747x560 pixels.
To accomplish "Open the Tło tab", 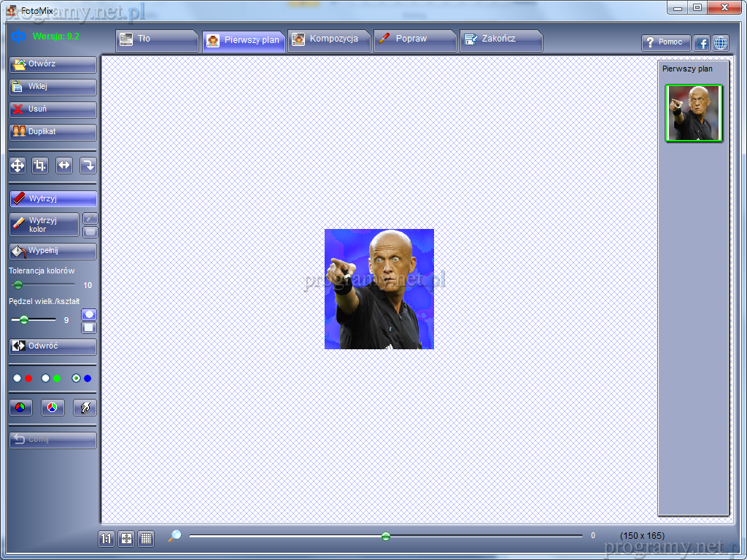I will click(156, 39).
